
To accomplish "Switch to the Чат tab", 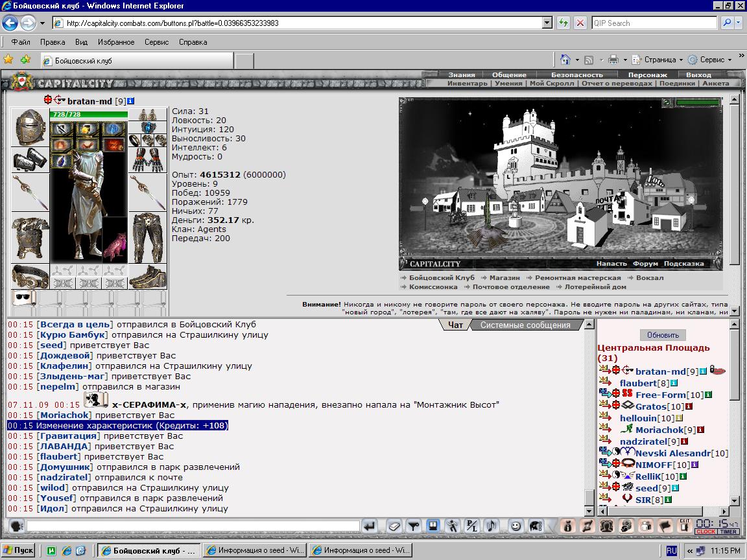I will (x=455, y=325).
